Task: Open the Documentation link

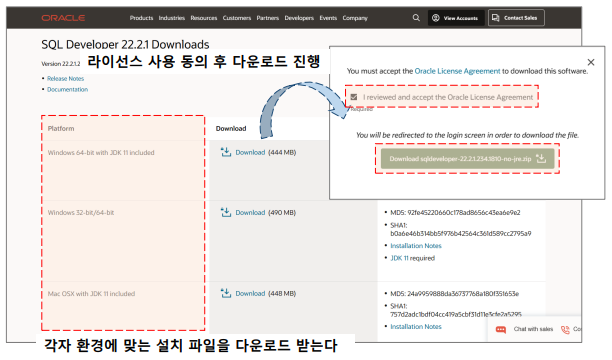Action: pyautogui.click(x=68, y=89)
